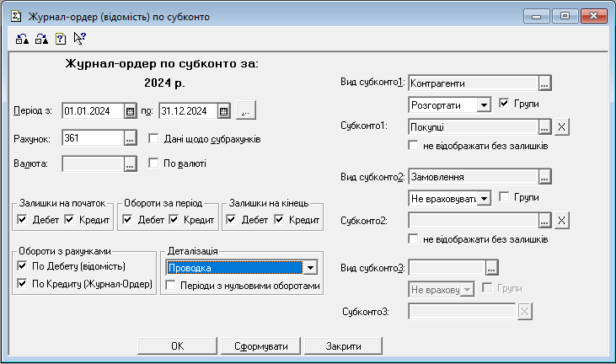Image resolution: width=616 pixels, height=364 pixels.
Task: Open calendar picker for period start date
Action: (130, 111)
